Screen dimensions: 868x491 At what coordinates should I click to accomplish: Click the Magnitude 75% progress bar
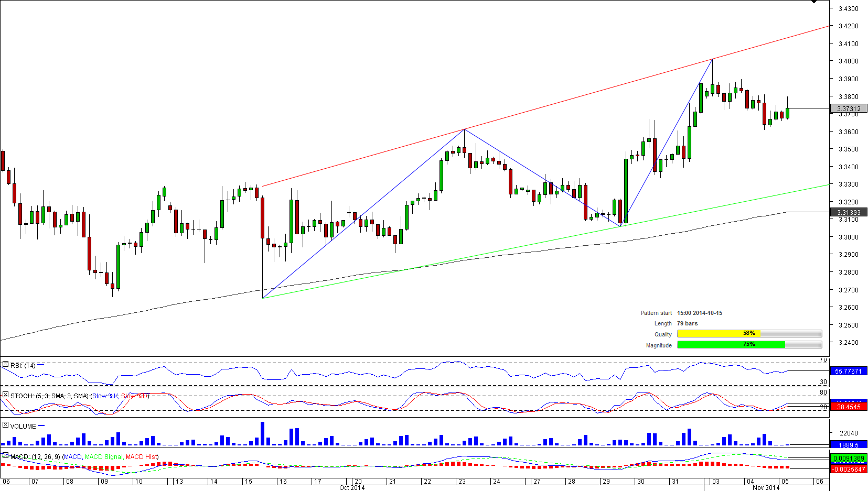(x=749, y=344)
